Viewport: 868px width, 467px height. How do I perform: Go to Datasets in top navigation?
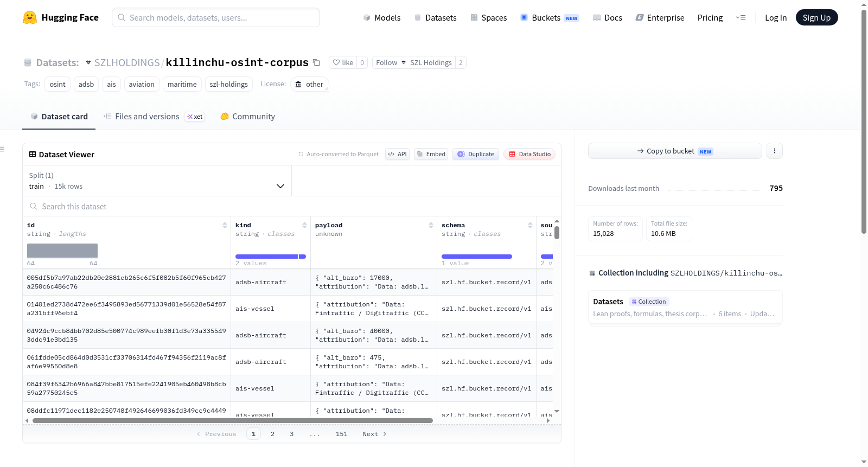pyautogui.click(x=435, y=17)
